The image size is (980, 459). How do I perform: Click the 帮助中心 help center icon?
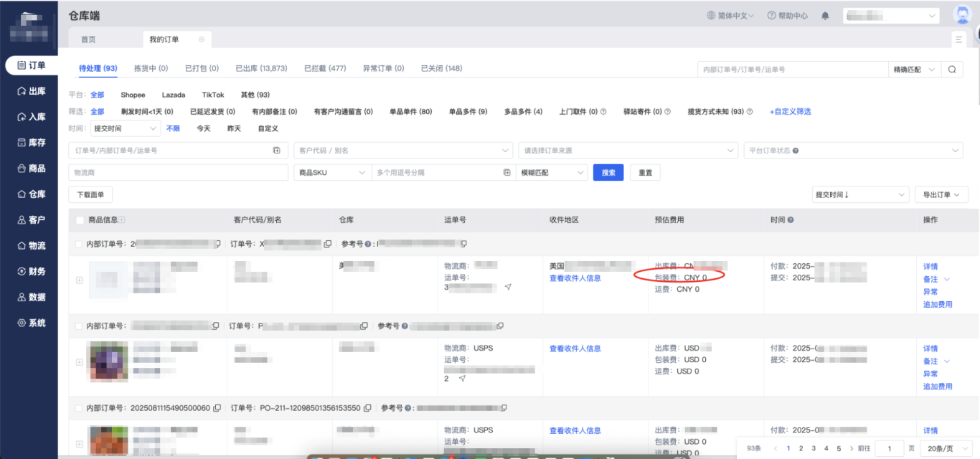(x=772, y=16)
